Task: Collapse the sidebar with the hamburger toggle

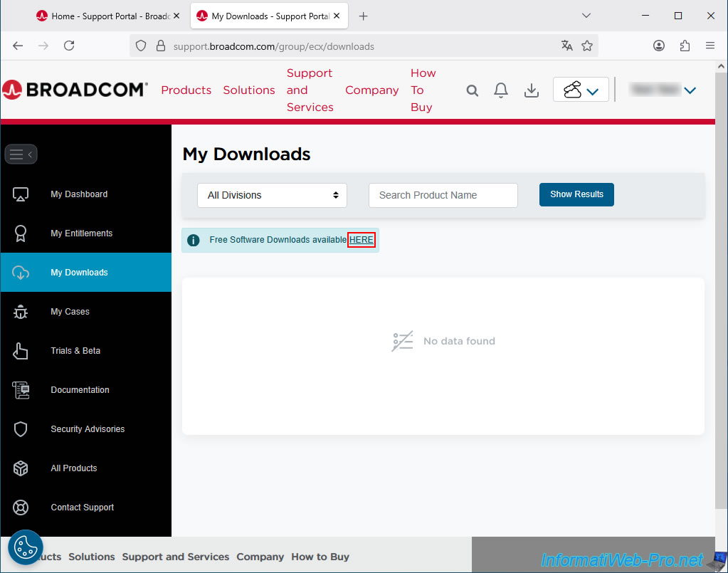Action: [x=21, y=154]
